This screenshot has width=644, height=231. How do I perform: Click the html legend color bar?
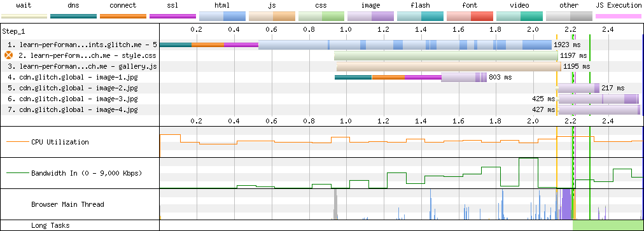tap(222, 17)
